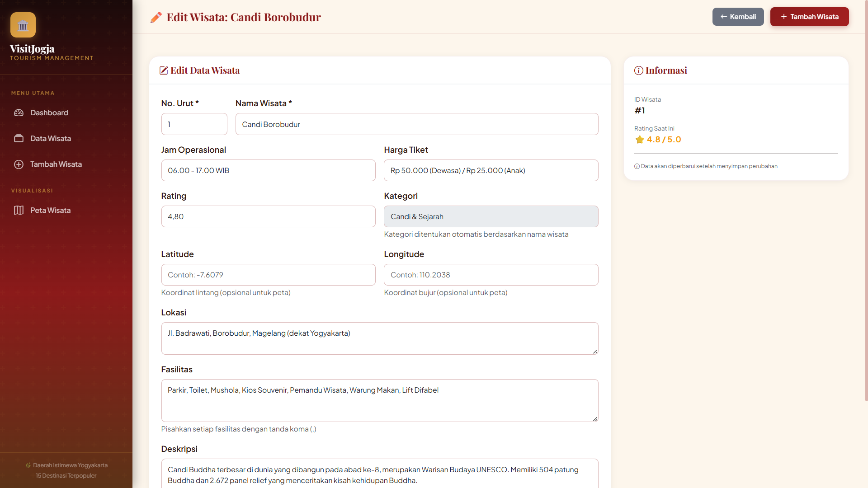Click the Tambah Wisata plus-circle icon in sidebar
This screenshot has height=488, width=868.
pyautogui.click(x=19, y=164)
